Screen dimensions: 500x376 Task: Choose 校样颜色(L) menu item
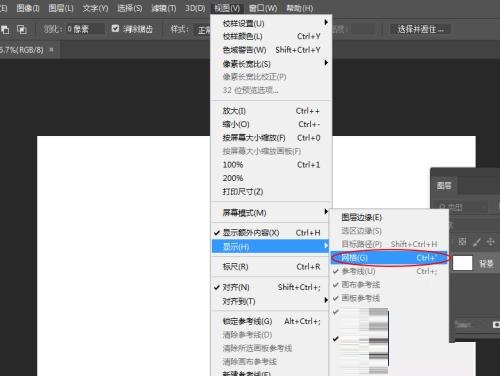pyautogui.click(x=270, y=36)
